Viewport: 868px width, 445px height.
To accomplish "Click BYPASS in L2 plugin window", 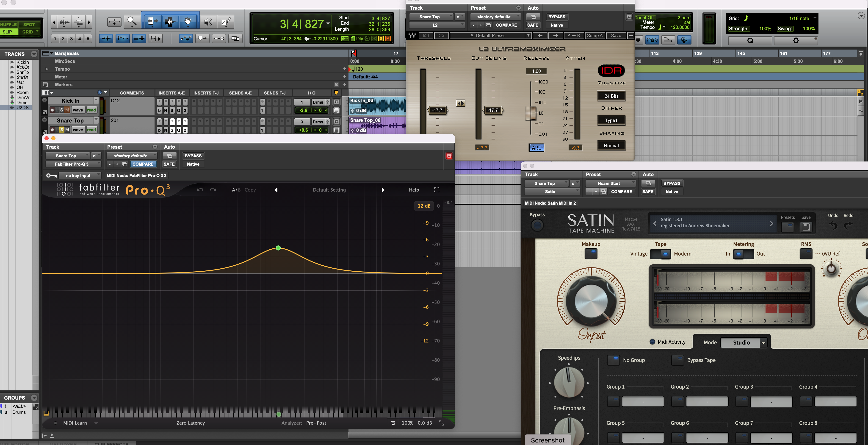I will point(557,17).
